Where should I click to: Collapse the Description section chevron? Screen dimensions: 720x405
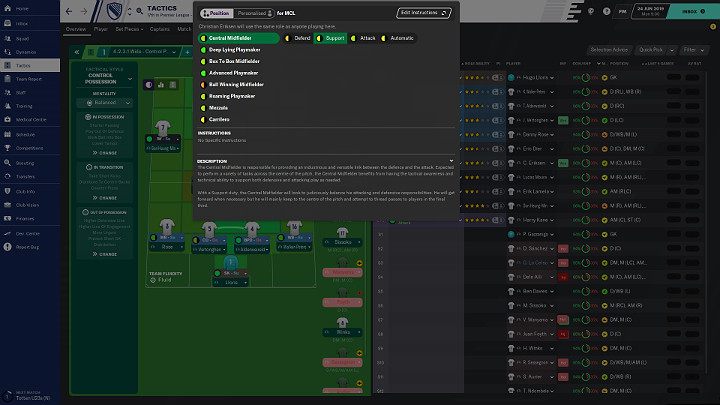tap(452, 160)
